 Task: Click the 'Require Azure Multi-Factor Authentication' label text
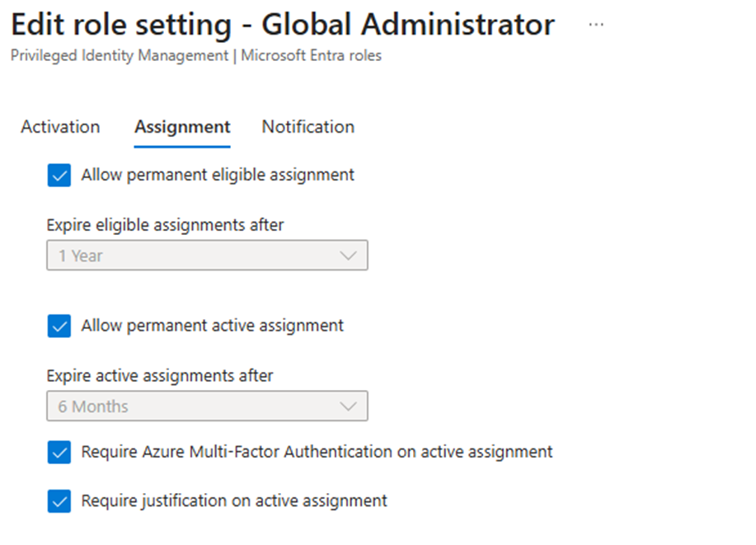pyautogui.click(x=317, y=452)
